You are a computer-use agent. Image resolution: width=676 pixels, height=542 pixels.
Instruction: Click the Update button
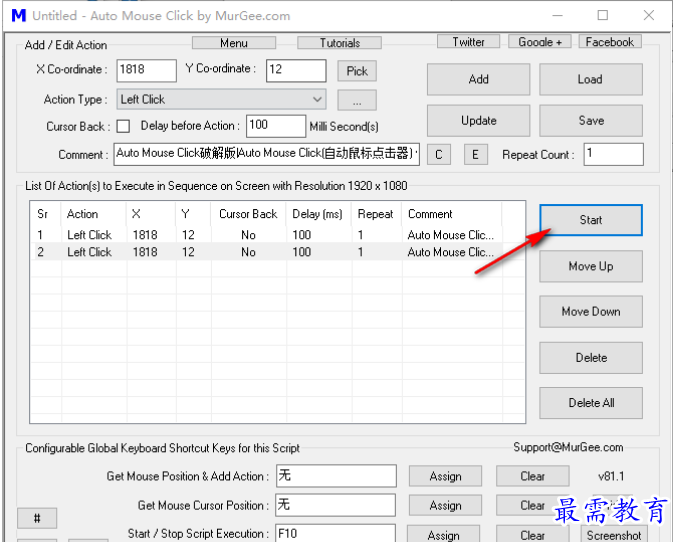479,121
